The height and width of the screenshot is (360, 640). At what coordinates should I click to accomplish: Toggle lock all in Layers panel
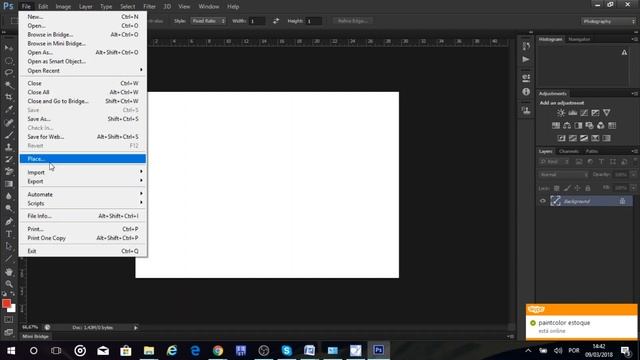click(588, 188)
